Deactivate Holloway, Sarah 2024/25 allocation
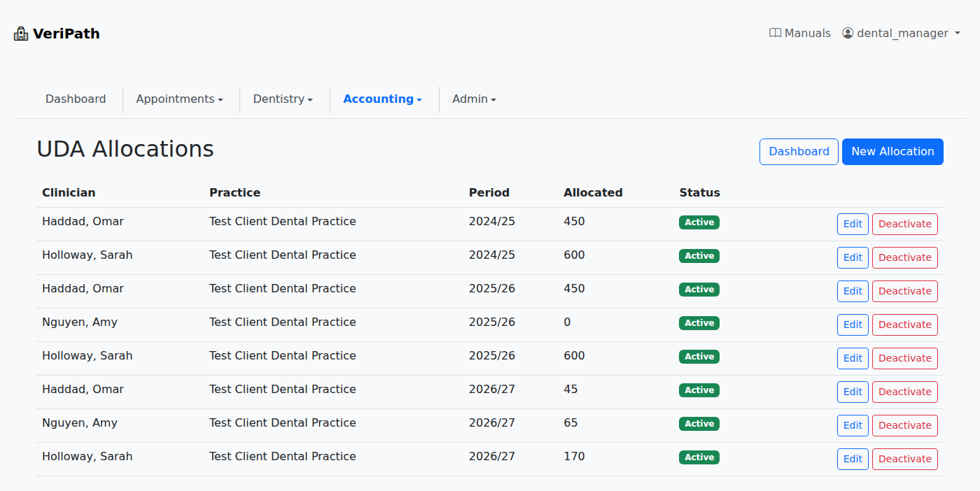 (x=905, y=257)
